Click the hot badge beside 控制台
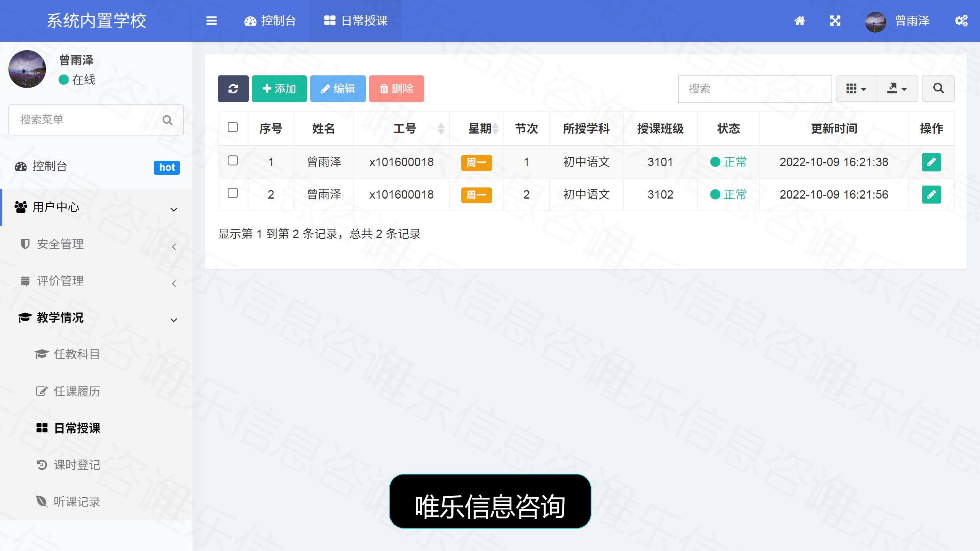 point(167,167)
